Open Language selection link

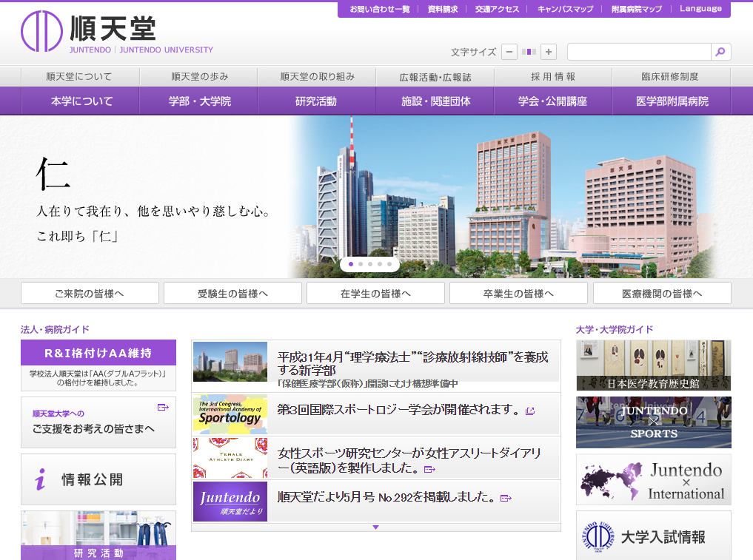point(700,9)
